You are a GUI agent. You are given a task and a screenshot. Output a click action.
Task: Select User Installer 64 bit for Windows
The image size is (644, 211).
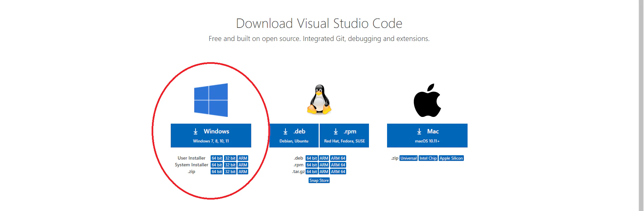click(x=217, y=158)
